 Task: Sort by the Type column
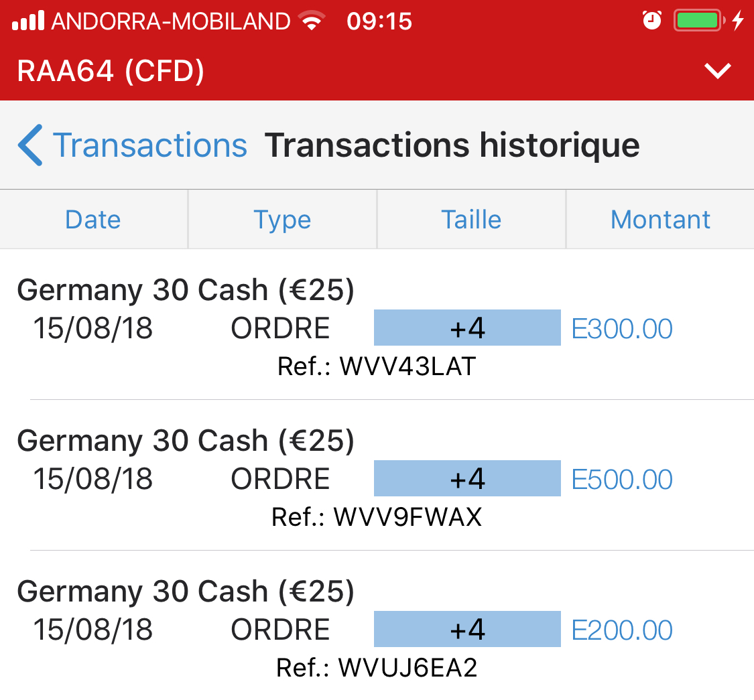click(282, 220)
